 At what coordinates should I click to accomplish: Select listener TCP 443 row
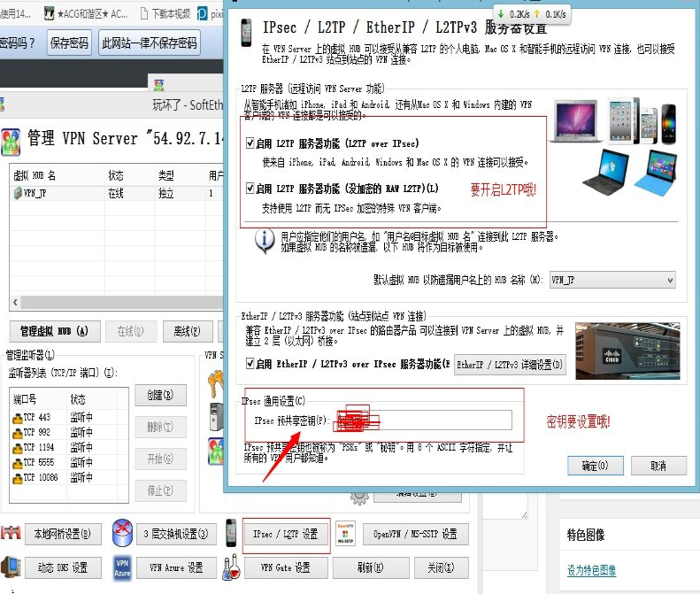[69, 418]
